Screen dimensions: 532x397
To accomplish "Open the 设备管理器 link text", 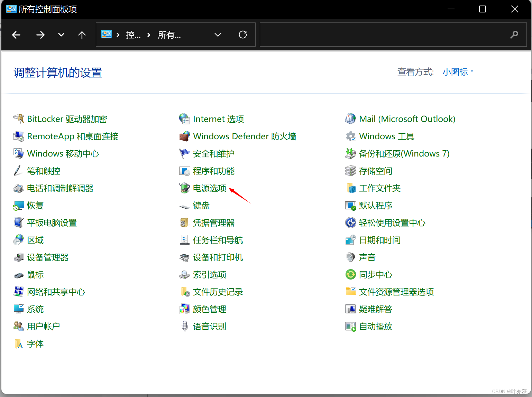I will pyautogui.click(x=48, y=257).
